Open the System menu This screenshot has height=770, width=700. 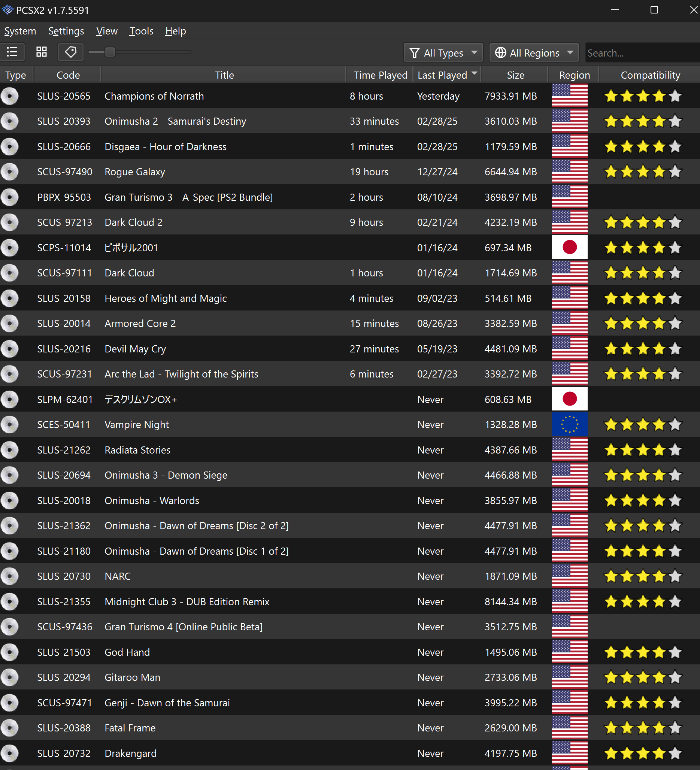(20, 31)
